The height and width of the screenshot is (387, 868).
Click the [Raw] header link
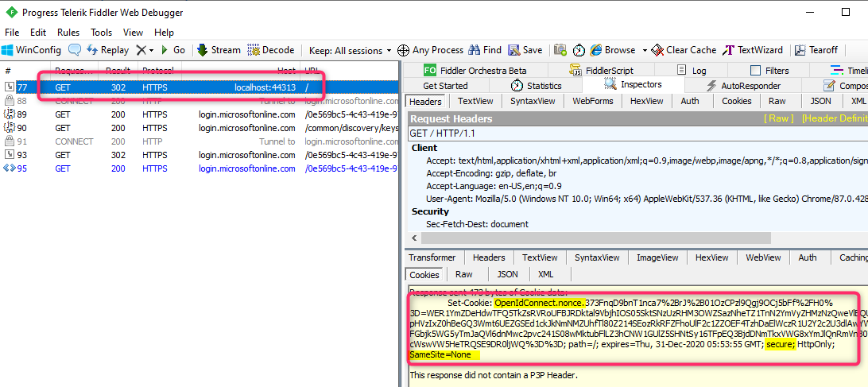click(x=778, y=119)
